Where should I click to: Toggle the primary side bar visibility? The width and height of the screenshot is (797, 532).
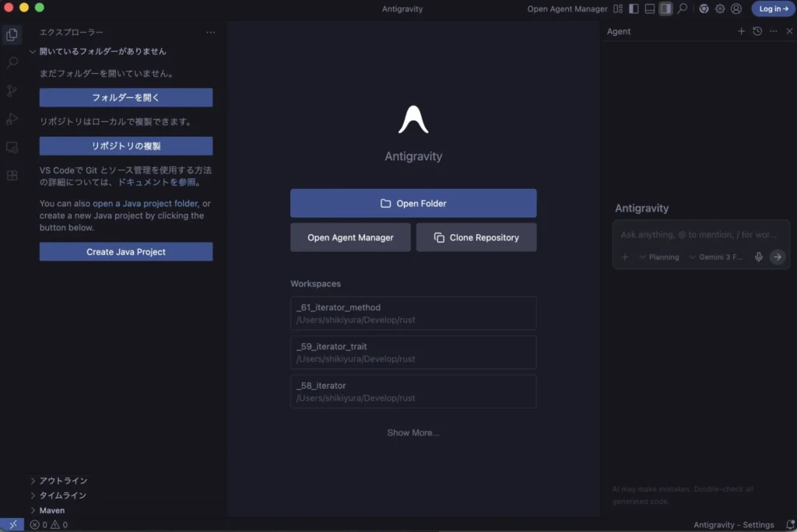coord(634,9)
